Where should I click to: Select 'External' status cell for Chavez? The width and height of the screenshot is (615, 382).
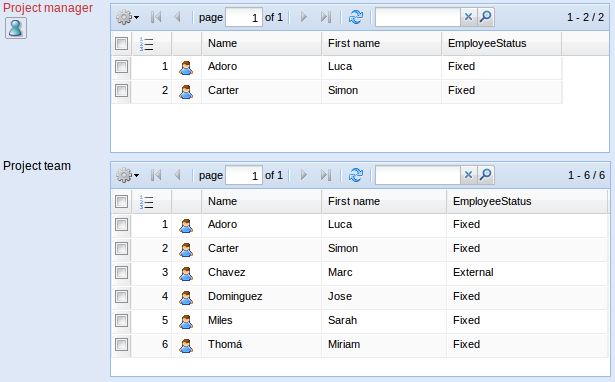pos(528,273)
